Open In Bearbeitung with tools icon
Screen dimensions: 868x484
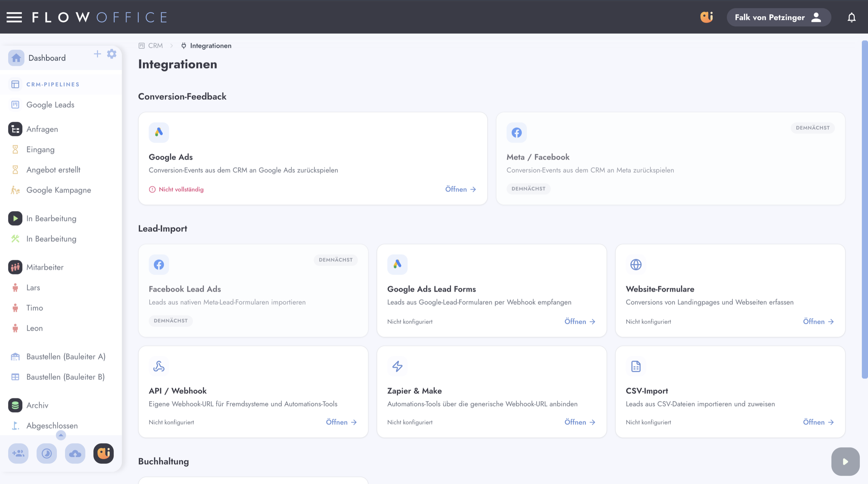(51, 239)
